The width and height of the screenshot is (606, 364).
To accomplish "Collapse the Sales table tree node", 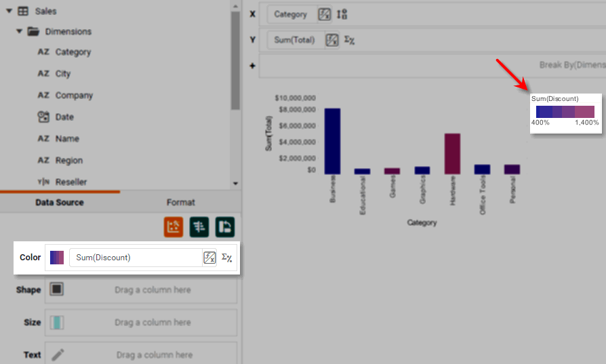I will [x=9, y=12].
